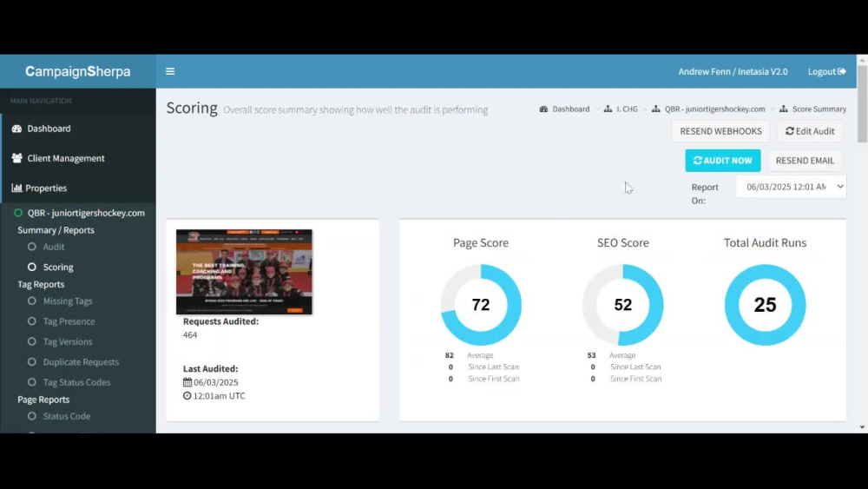868x489 pixels.
Task: Click I. CHG breadcrumb link
Action: 627,109
